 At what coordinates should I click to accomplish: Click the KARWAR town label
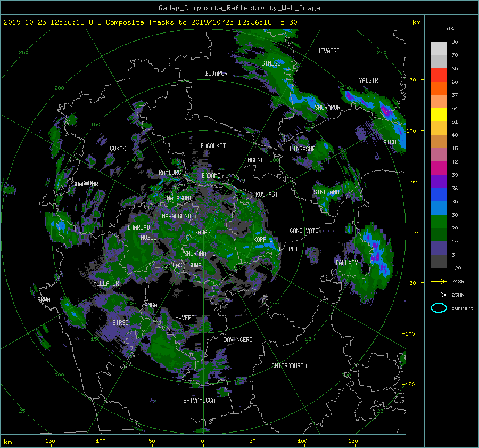pos(44,299)
